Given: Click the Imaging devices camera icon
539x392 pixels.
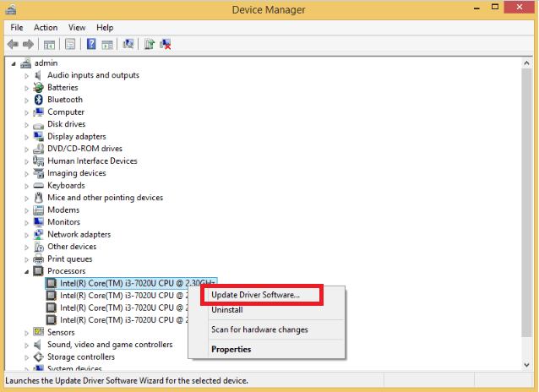Looking at the screenshot, I should point(39,173).
